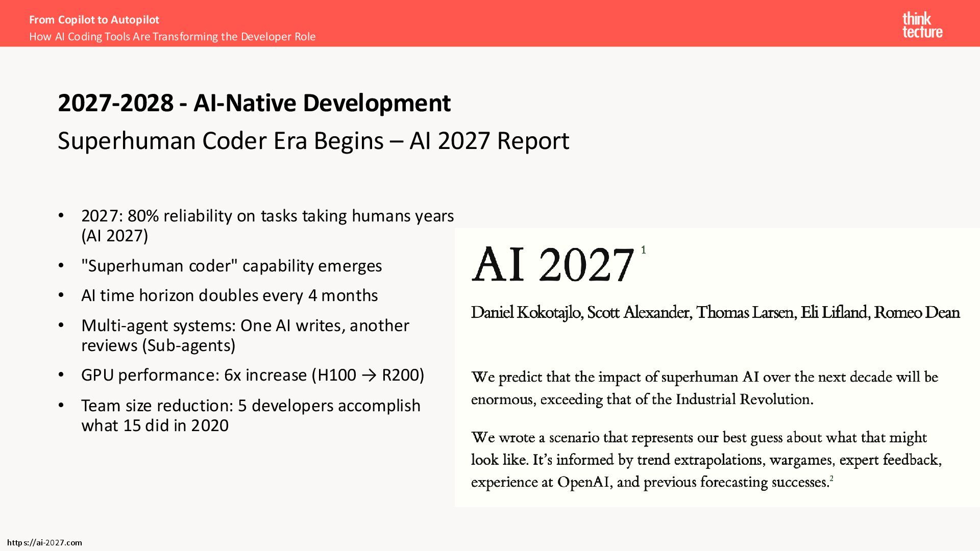Screen dimensions: 980x551
Task: Click the Thinktecture logo in header
Action: [922, 26]
